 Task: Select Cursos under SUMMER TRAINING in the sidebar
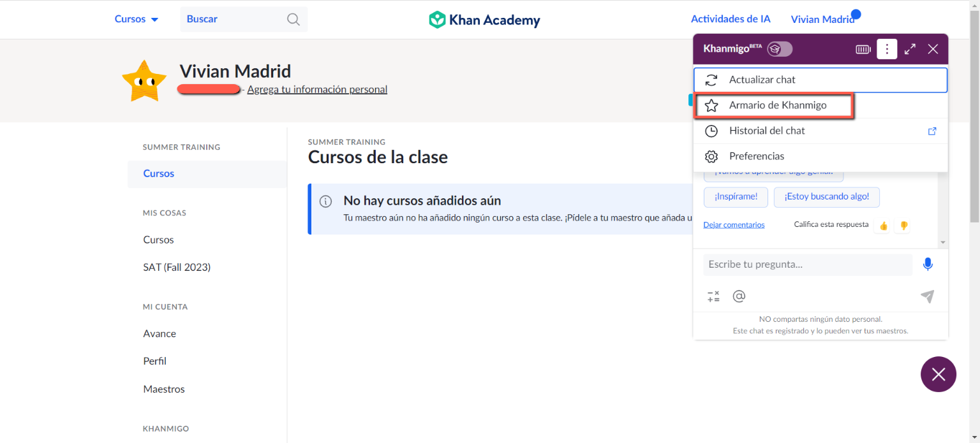[x=207, y=174]
